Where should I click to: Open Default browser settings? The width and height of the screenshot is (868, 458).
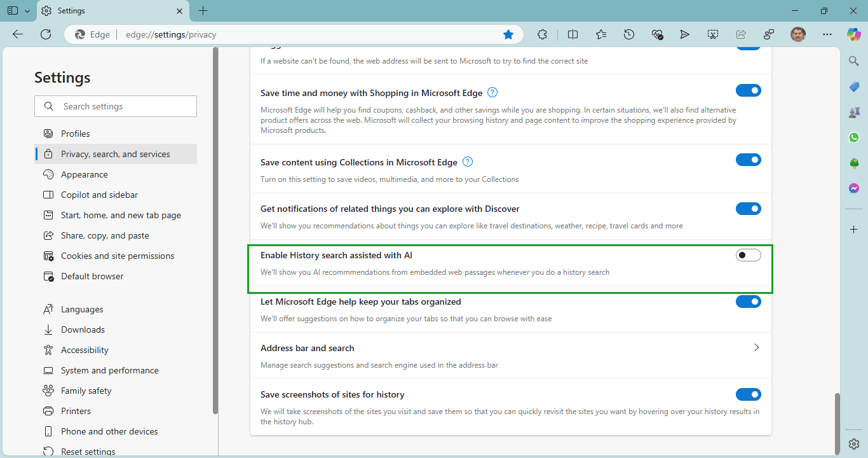coord(116,276)
